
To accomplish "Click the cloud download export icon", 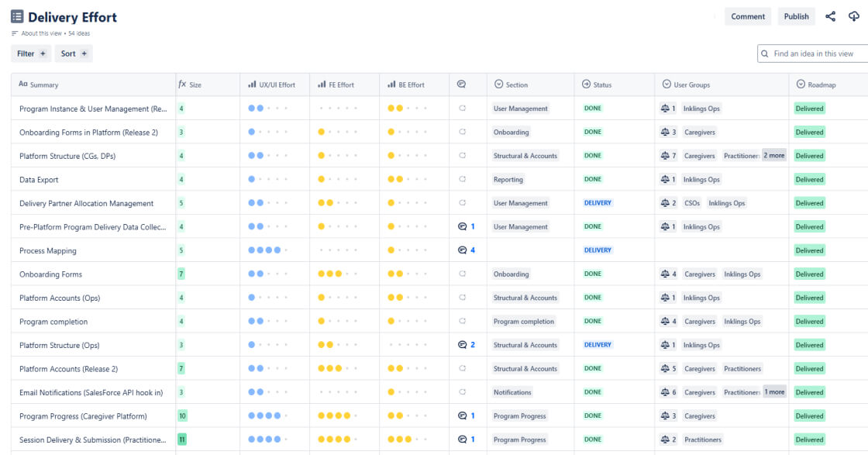I will tap(854, 16).
